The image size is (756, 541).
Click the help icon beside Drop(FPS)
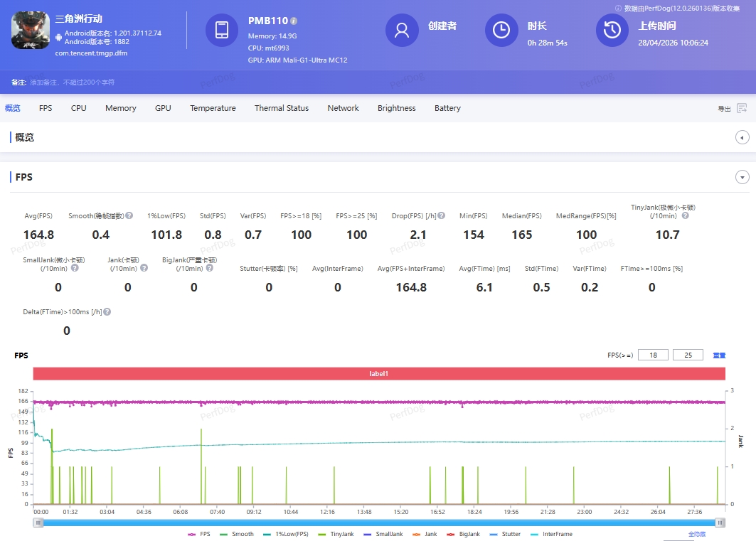pyautogui.click(x=442, y=216)
